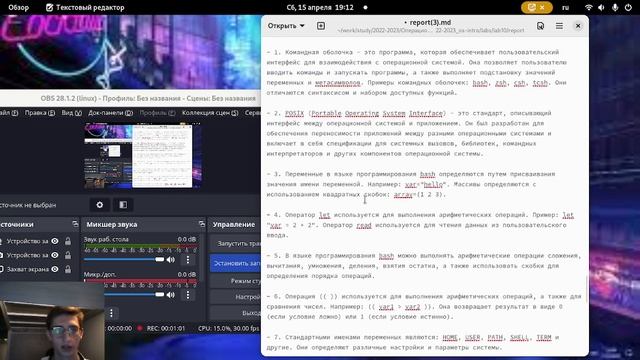640x360 pixels.
Task: Click paragraph 4 text about оператор let
Action: [420, 225]
